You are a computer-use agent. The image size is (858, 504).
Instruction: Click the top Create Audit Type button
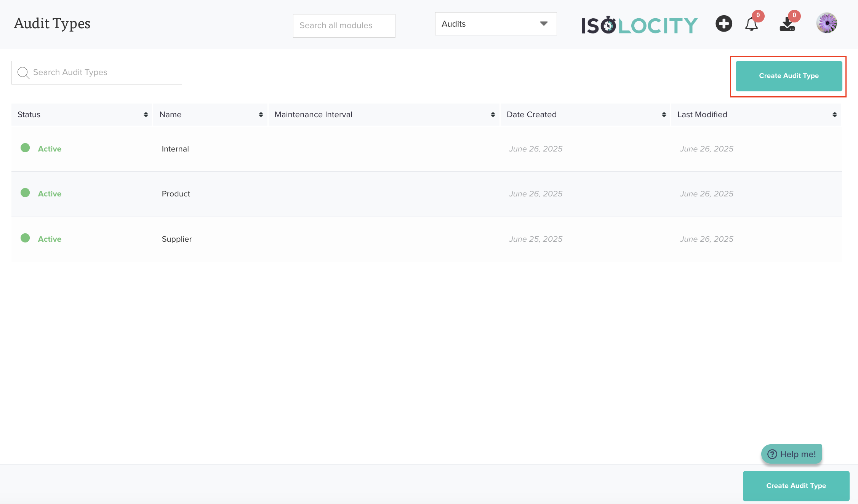pos(789,76)
